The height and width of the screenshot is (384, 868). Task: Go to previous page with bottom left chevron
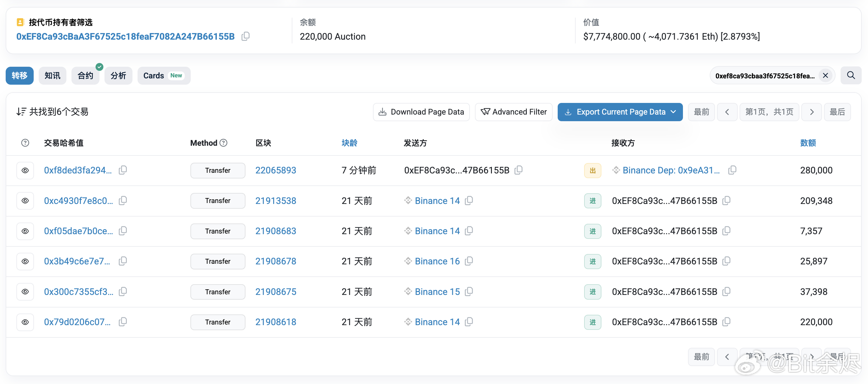tap(727, 356)
